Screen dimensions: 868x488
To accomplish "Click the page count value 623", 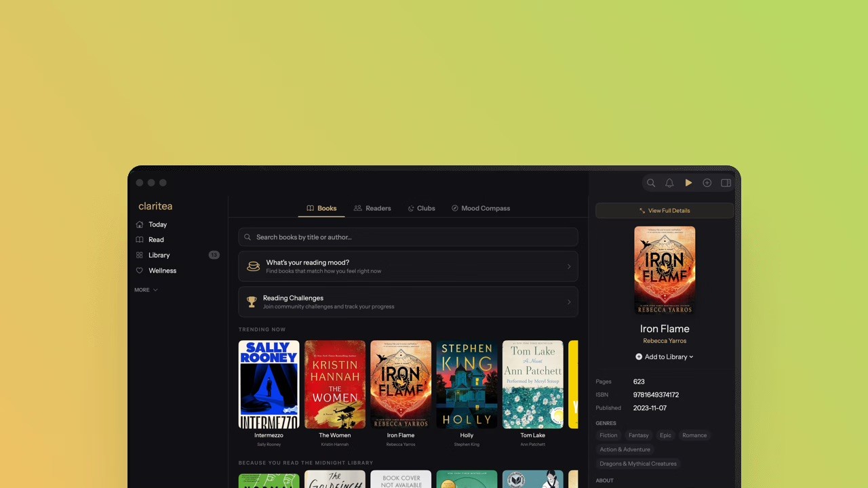I will click(639, 382).
